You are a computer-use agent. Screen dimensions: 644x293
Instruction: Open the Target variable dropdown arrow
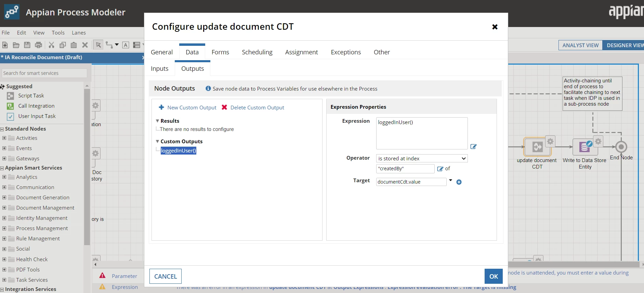click(x=450, y=181)
